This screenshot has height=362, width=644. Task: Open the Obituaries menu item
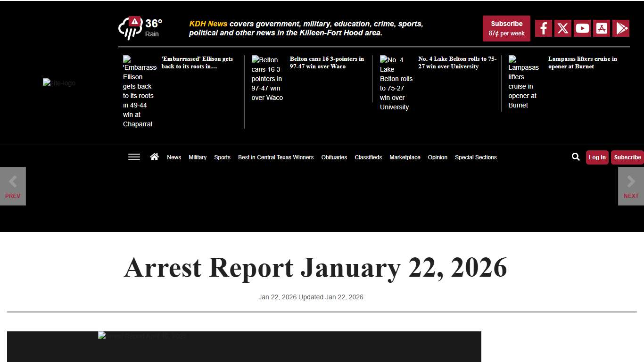pos(334,157)
